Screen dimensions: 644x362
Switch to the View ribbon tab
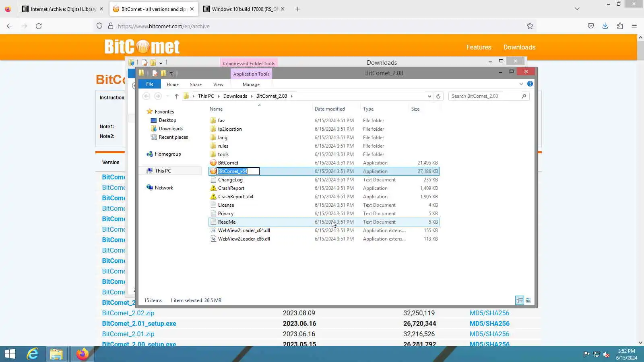tap(218, 84)
